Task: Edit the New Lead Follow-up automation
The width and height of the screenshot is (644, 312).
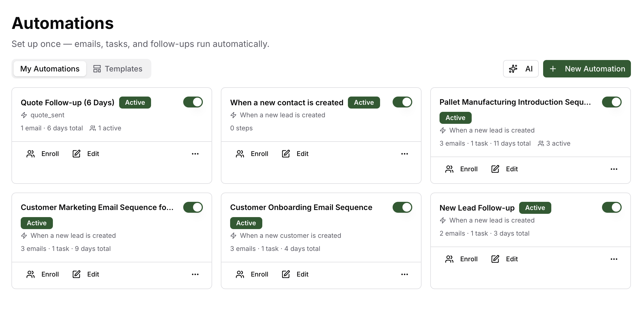Action: pos(505,259)
